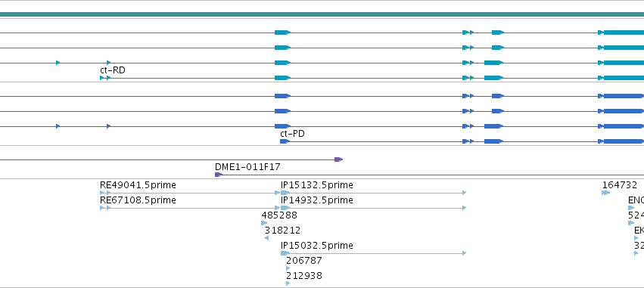Select the teal chromosome bar at top
Screen dimensions: 644x288
(322, 14)
